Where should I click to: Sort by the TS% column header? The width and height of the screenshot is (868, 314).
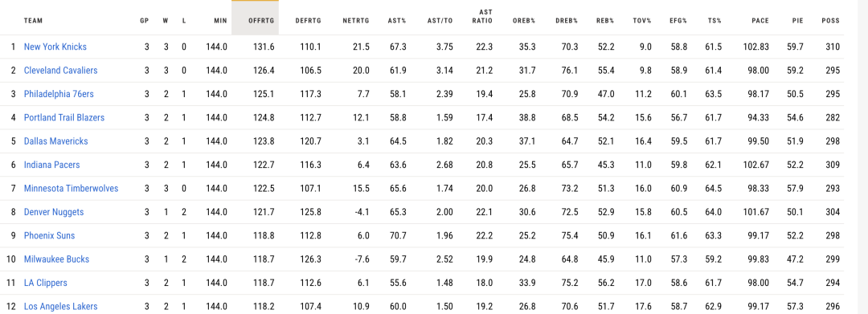coord(714,20)
